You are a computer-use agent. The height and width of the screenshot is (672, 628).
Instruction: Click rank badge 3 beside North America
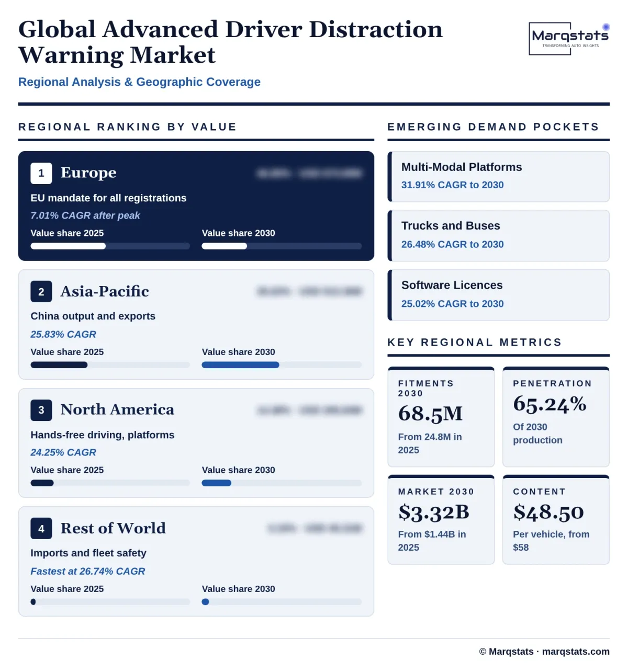coord(41,411)
